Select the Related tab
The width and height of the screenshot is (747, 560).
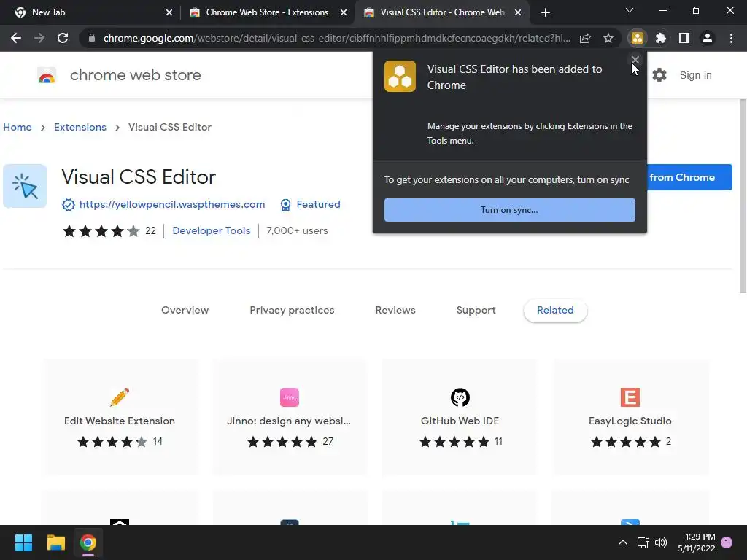coord(555,310)
